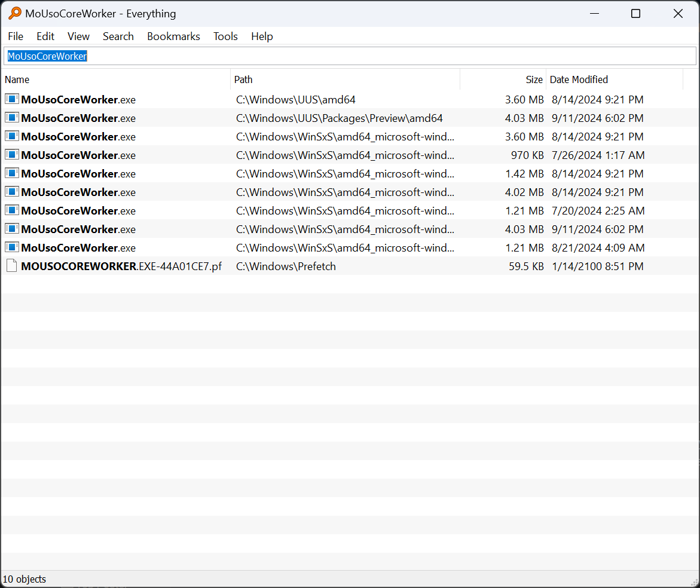Click the MoUsoCoreWorker search input field
The image size is (700, 588).
[x=350, y=56]
